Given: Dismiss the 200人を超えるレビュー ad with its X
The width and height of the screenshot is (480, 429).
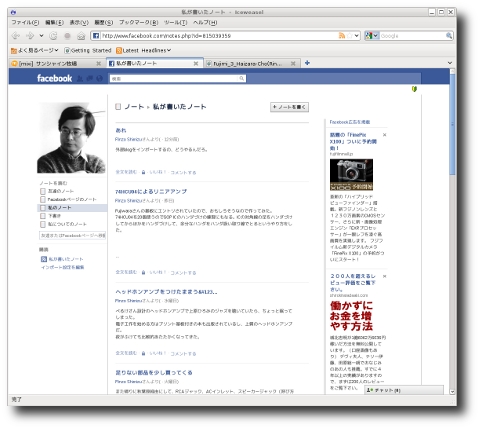Looking at the screenshot, I should click(x=384, y=276).
